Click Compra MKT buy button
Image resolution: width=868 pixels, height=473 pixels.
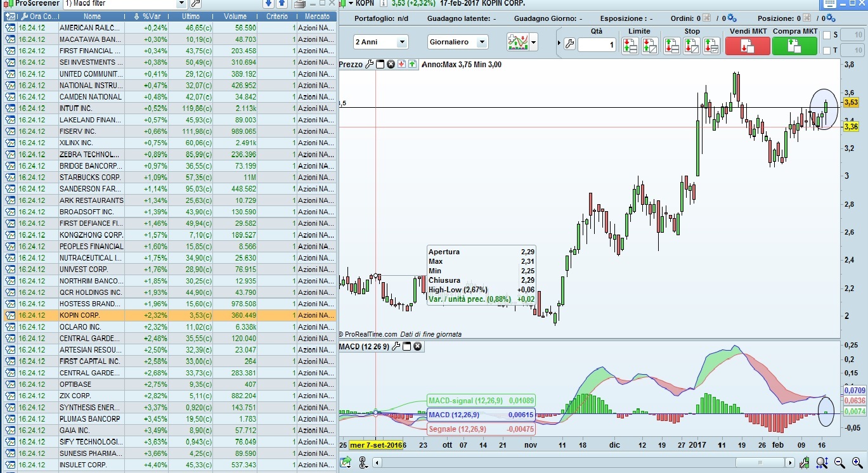(x=795, y=46)
